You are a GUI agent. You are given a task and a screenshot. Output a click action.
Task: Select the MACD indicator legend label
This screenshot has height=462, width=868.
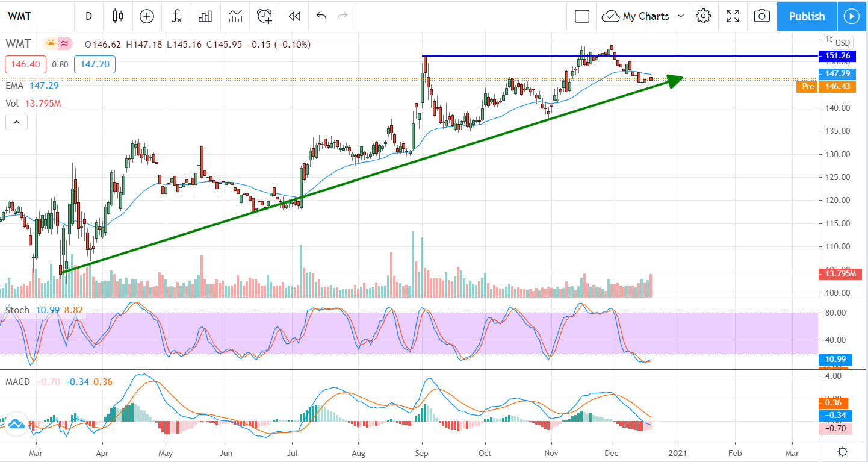[17, 382]
